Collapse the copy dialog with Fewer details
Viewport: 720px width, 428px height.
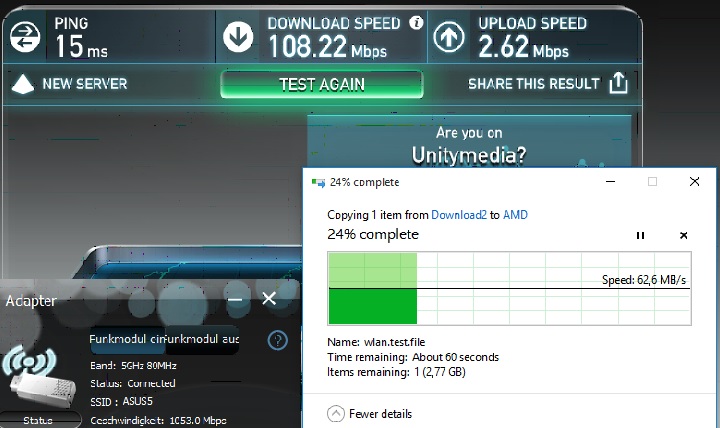coord(370,414)
